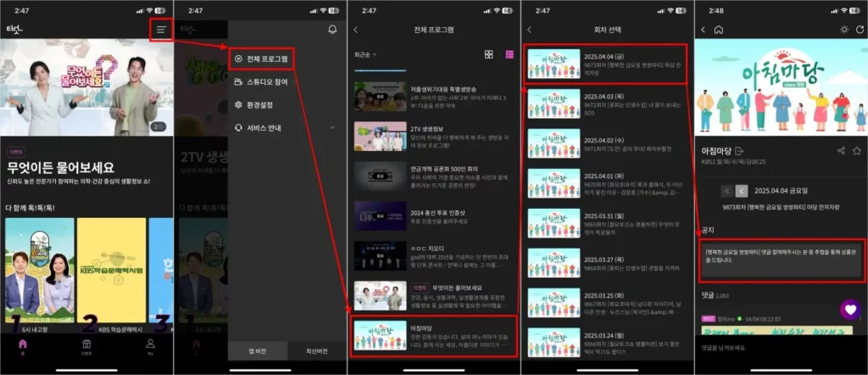Select the 2025.03.24 (월) episode
Screen dimensions: 868x375
tap(605, 343)
